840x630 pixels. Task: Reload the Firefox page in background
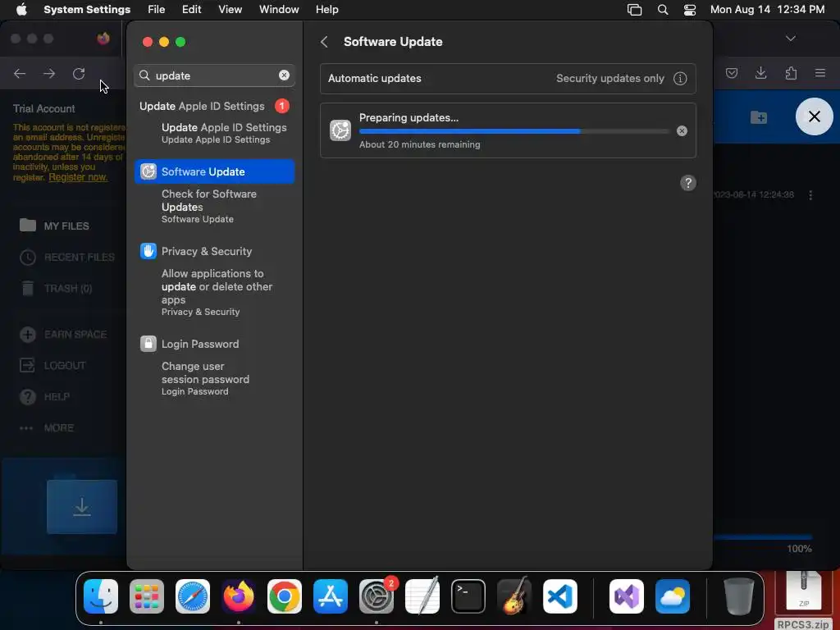click(x=79, y=73)
